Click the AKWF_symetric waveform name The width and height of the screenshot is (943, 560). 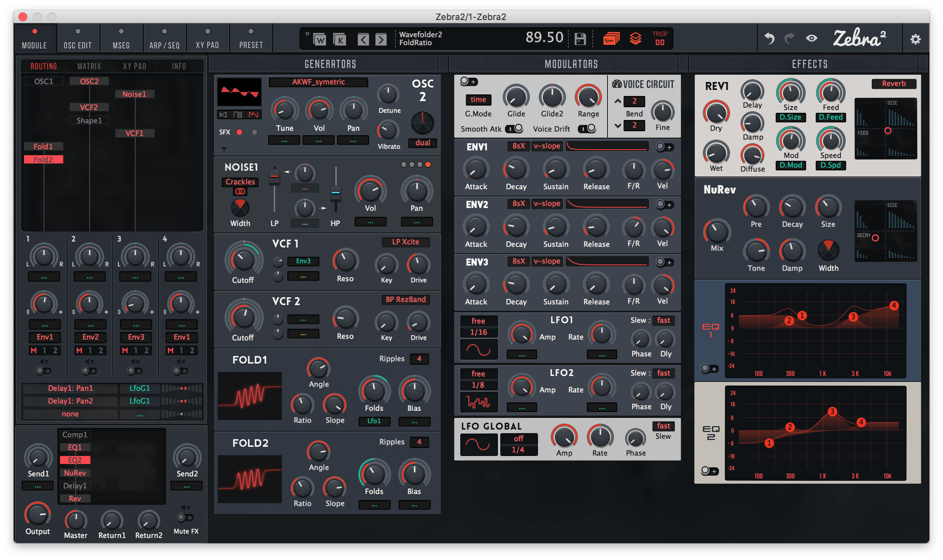click(x=319, y=82)
